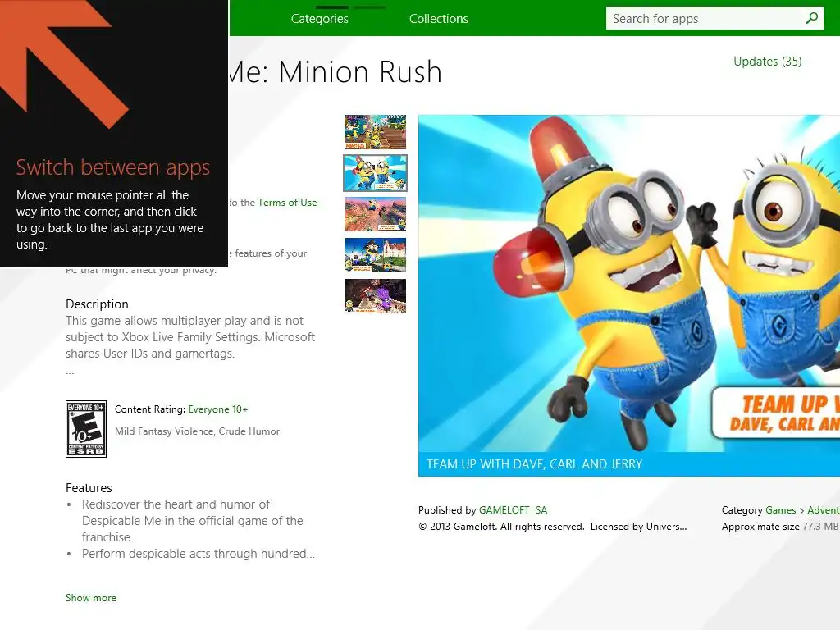This screenshot has width=840, height=630.
Task: Select the fourth castle scene thumbnail
Action: pyautogui.click(x=375, y=255)
